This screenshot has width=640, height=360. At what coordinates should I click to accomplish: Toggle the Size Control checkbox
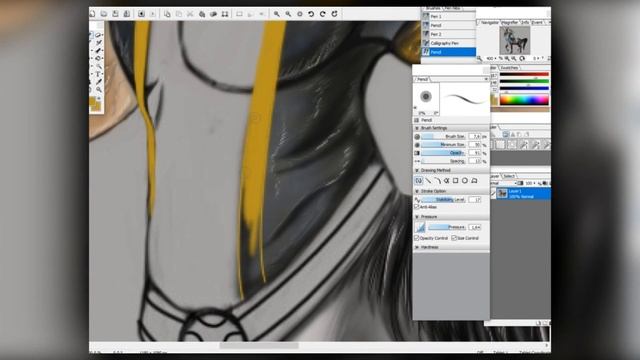point(454,238)
